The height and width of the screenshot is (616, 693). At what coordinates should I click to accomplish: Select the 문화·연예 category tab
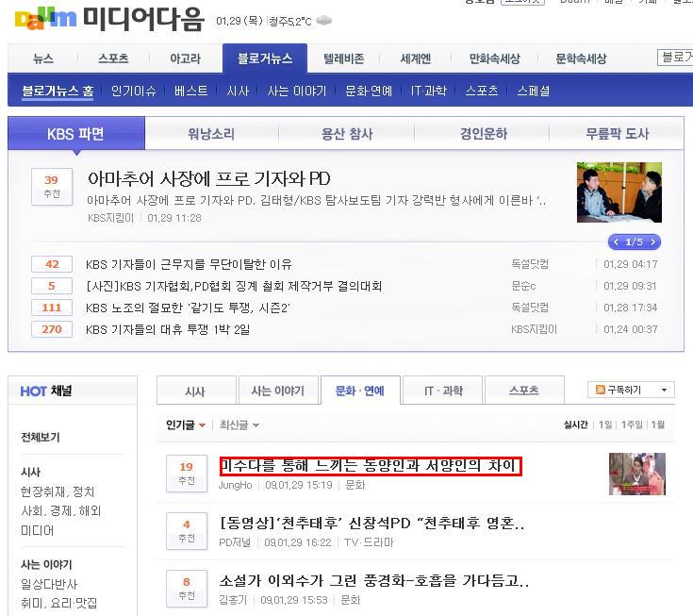360,391
